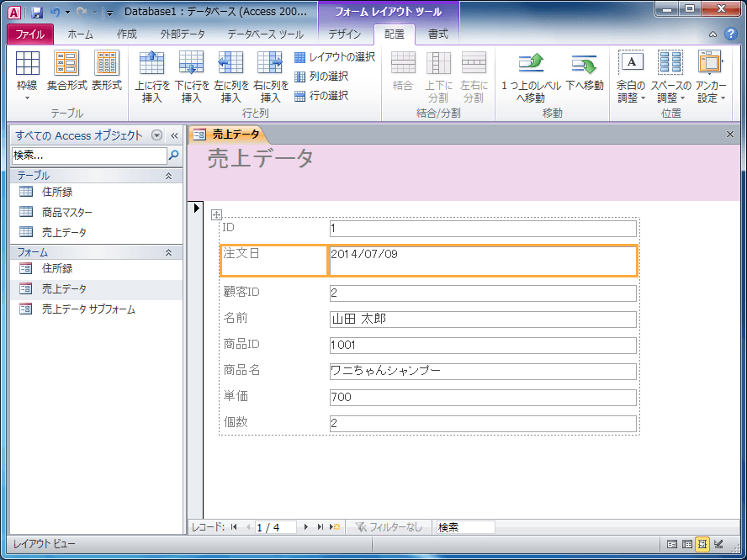
Task: Click 列の選択 to select the column
Action: pyautogui.click(x=321, y=77)
